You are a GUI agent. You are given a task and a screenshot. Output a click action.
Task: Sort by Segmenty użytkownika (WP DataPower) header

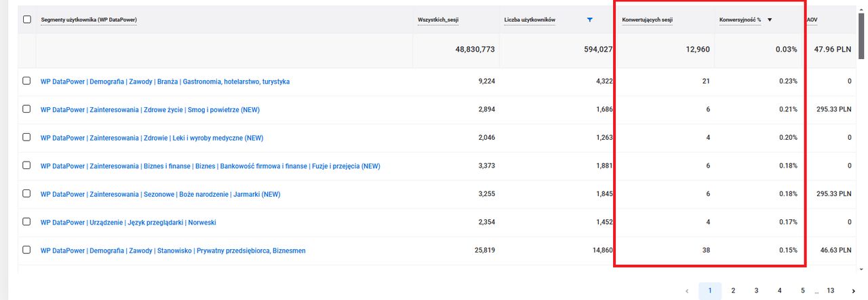pyautogui.click(x=89, y=20)
